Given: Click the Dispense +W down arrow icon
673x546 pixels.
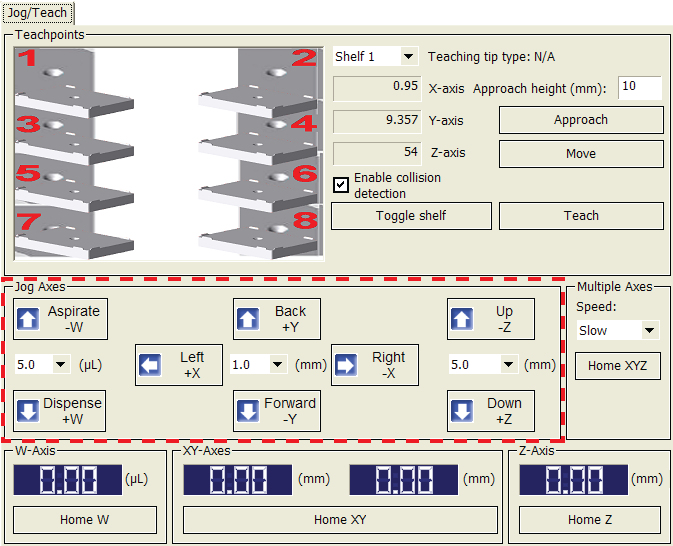Looking at the screenshot, I should pos(28,411).
